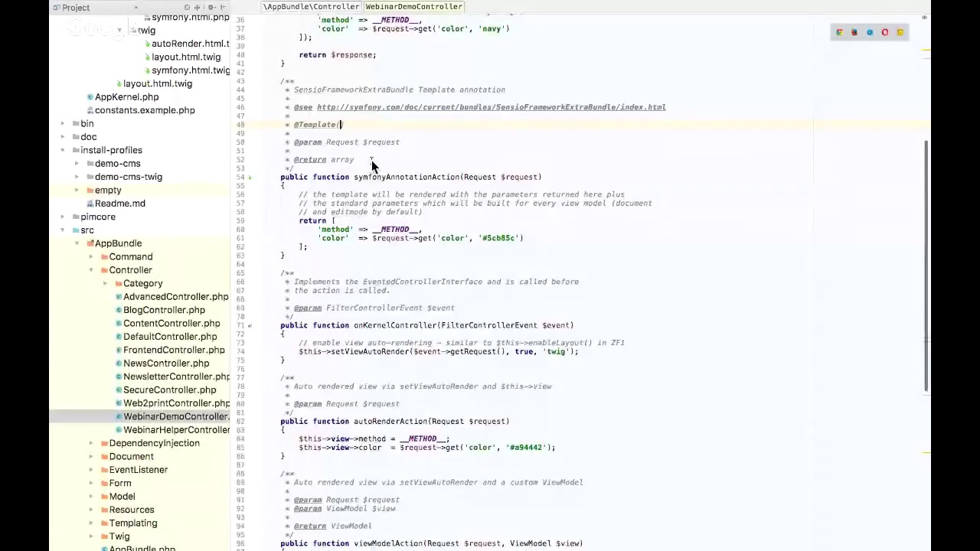Expand the pimcore folder
The height and width of the screenshot is (551, 980).
pos(63,217)
